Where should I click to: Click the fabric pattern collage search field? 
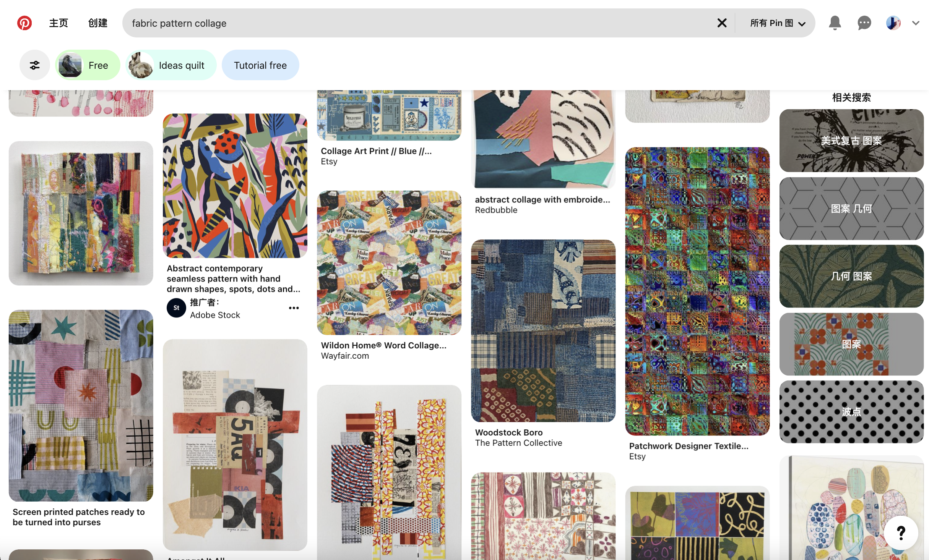point(421,23)
